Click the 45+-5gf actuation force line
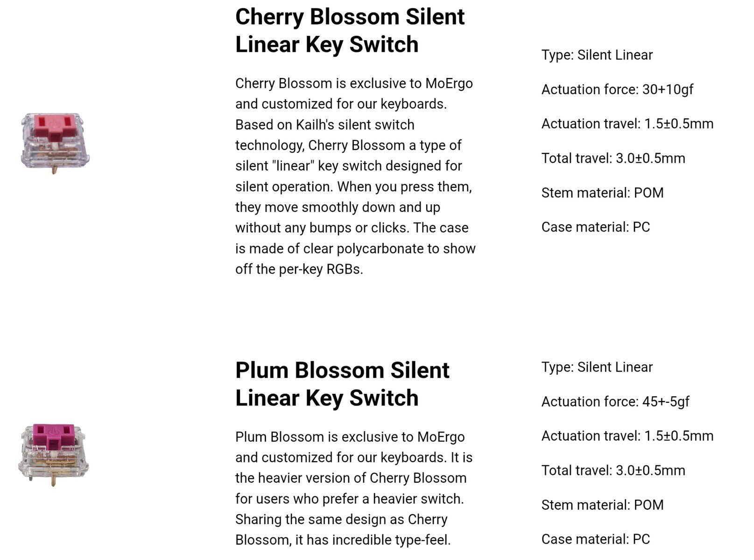 [x=615, y=402]
